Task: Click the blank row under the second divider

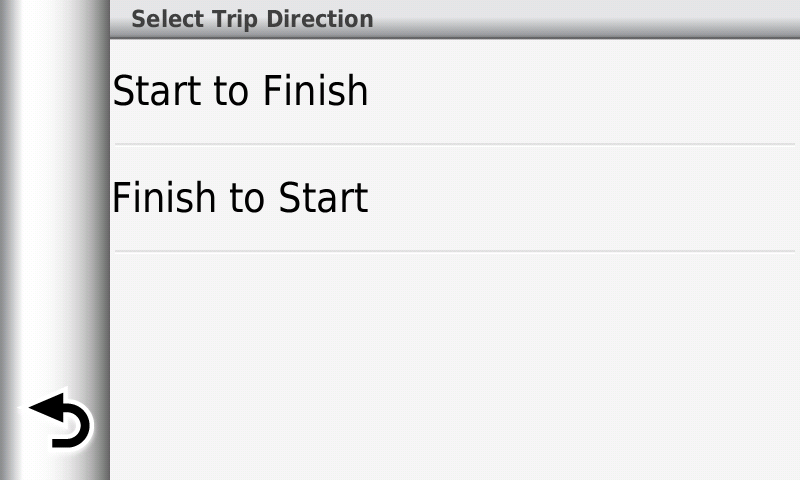Action: pyautogui.click(x=455, y=366)
